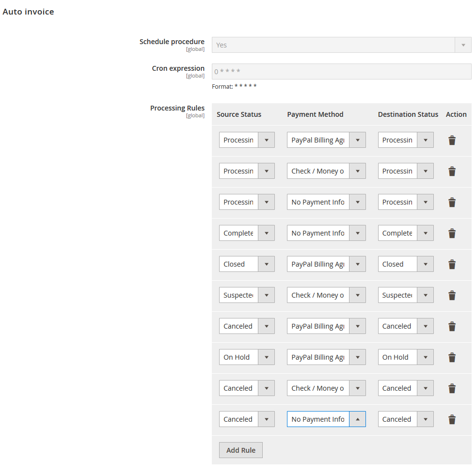The height and width of the screenshot is (476, 476).
Task: Collapse the active No Payment Info dropdown in last row
Action: pyautogui.click(x=357, y=419)
